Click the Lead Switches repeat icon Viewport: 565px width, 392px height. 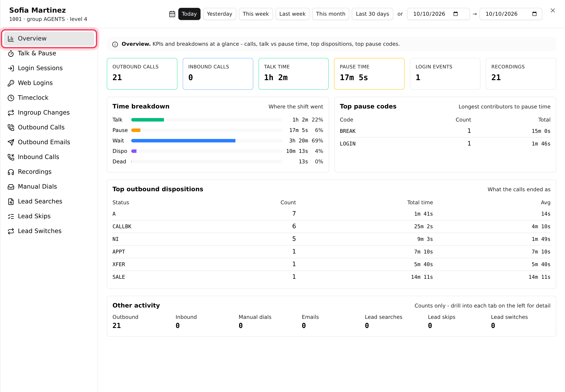click(11, 231)
